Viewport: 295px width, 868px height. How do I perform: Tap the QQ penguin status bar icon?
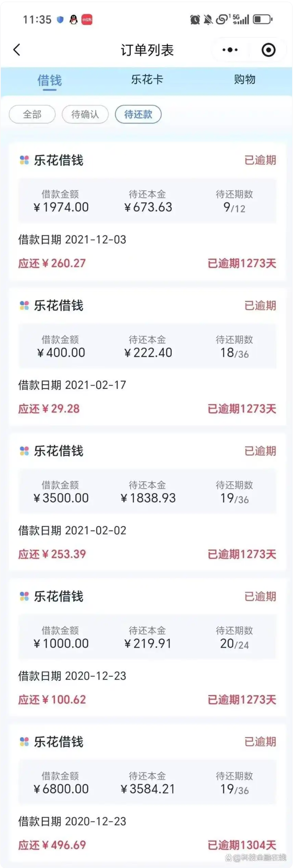coord(73,20)
